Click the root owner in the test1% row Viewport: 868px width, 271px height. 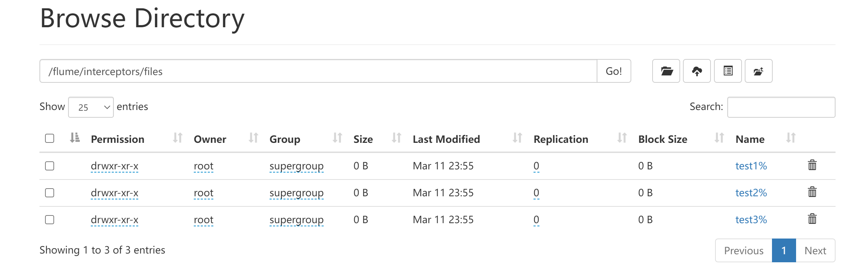click(204, 166)
